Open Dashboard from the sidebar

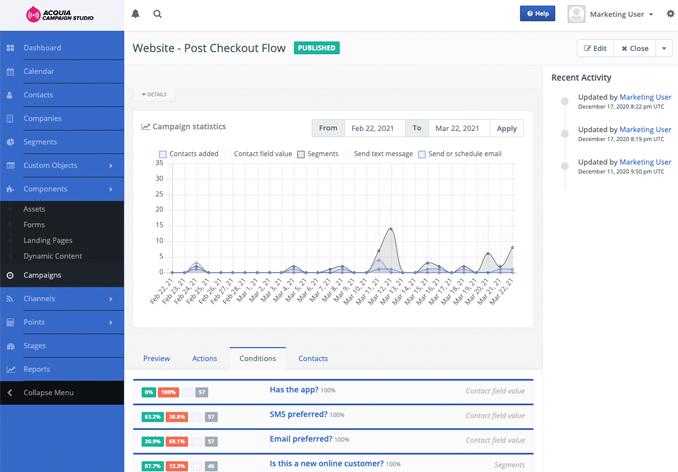point(42,48)
